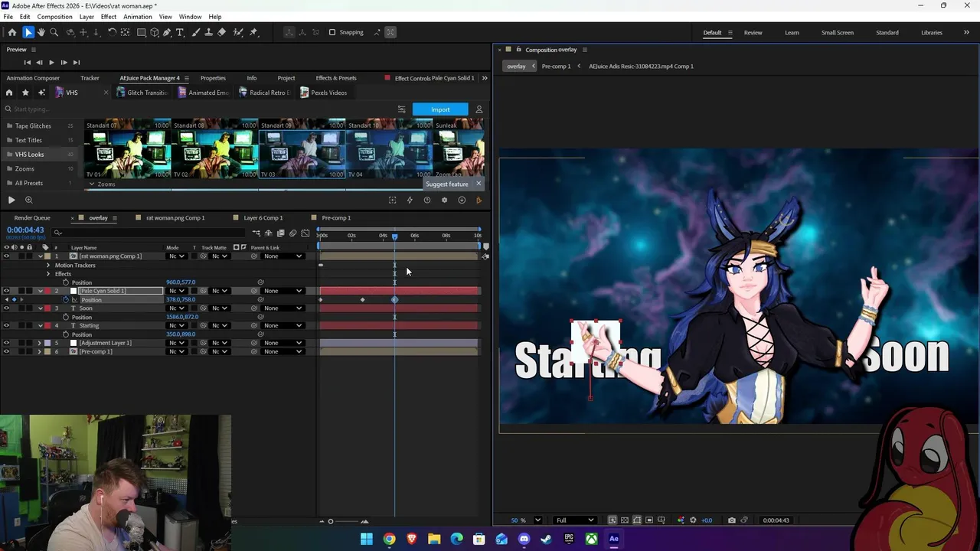Viewport: 980px width, 551px height.
Task: Open Steam from the taskbar
Action: click(x=546, y=539)
